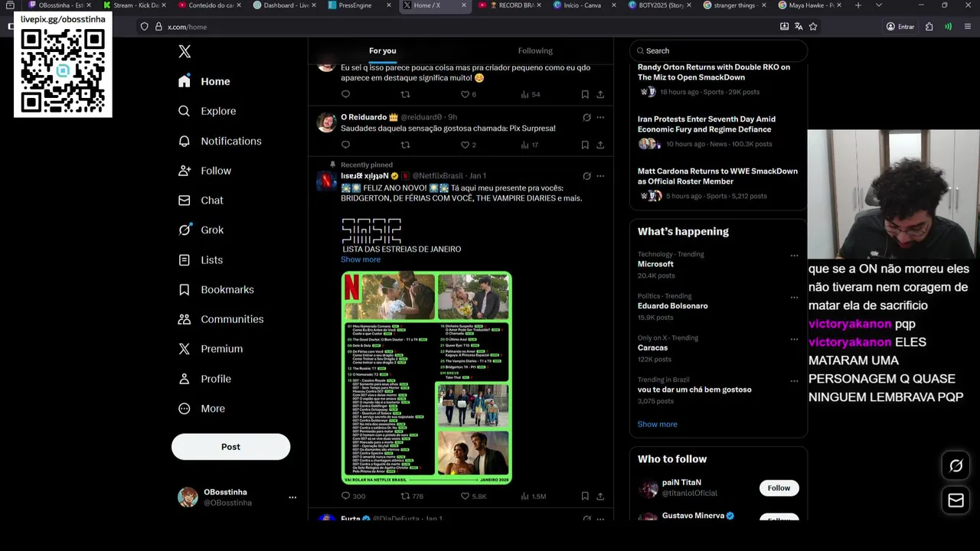Open options for chá bem gostoso trend
Screen dimensions: 980x551
794,381
